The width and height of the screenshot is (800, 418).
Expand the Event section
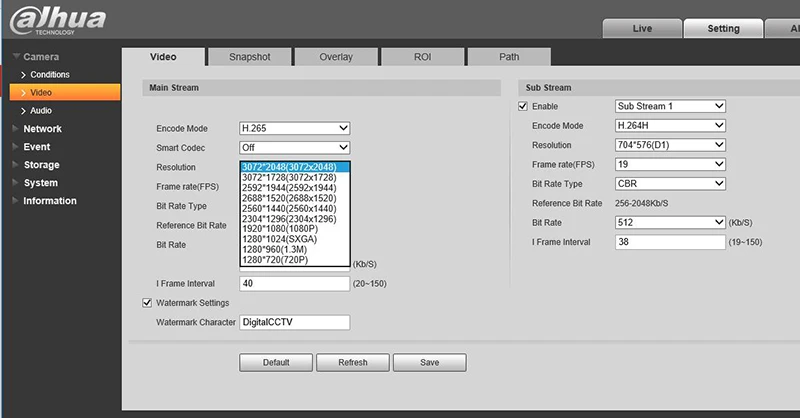37,147
